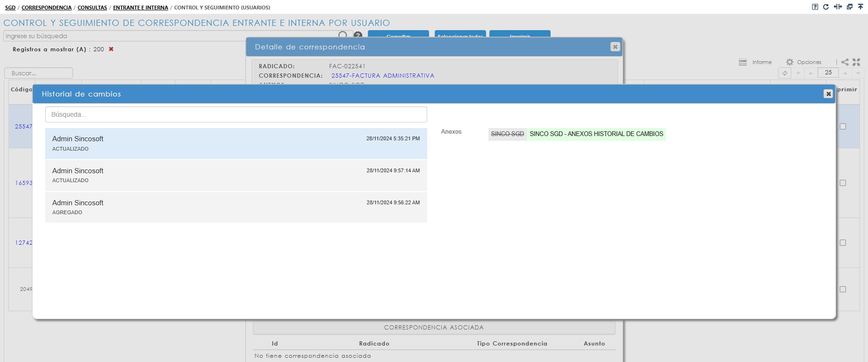868x362 pixels.
Task: Refresh the grid using pager reload icon
Action: [x=785, y=73]
